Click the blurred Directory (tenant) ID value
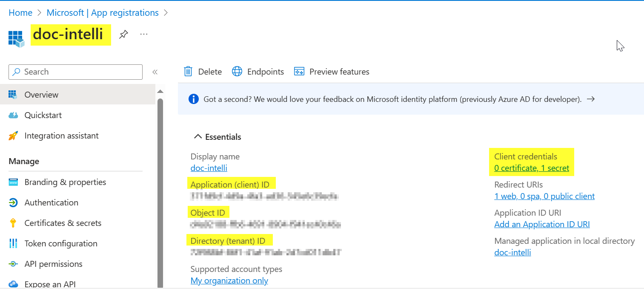644x289 pixels. coord(266,252)
